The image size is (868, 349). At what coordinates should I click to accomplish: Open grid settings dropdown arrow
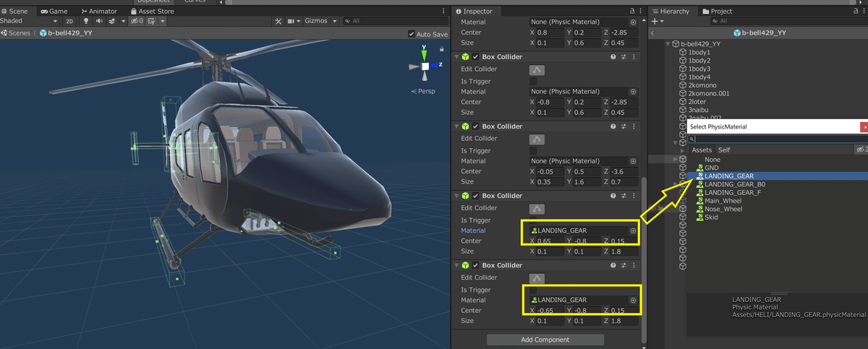click(x=163, y=21)
